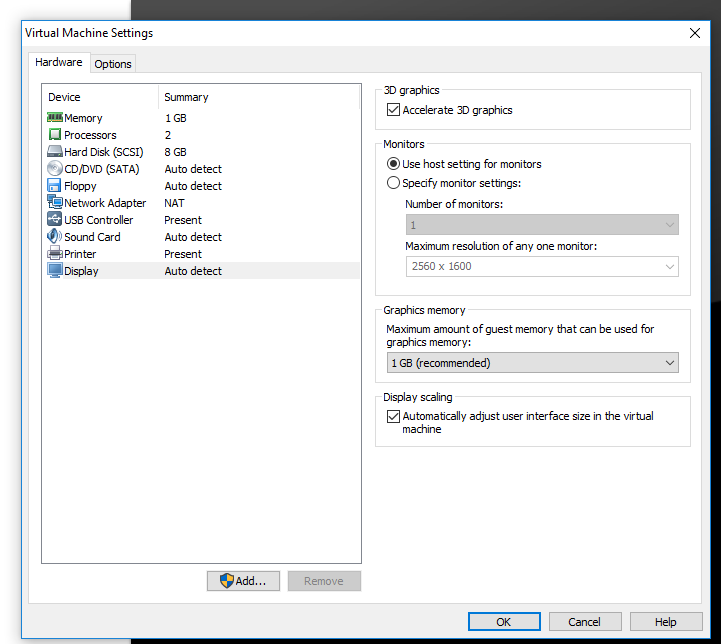Viewport: 721px width, 644px height.
Task: Click the OK button
Action: click(504, 622)
